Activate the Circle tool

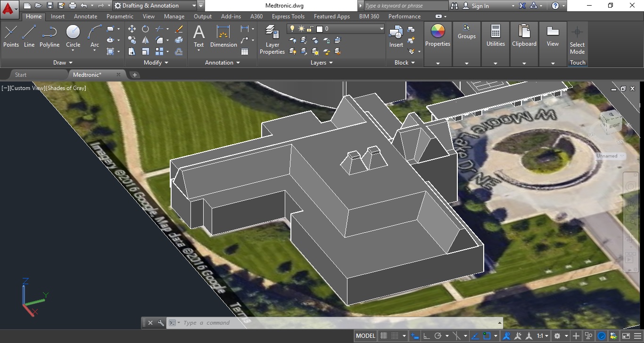click(x=73, y=36)
